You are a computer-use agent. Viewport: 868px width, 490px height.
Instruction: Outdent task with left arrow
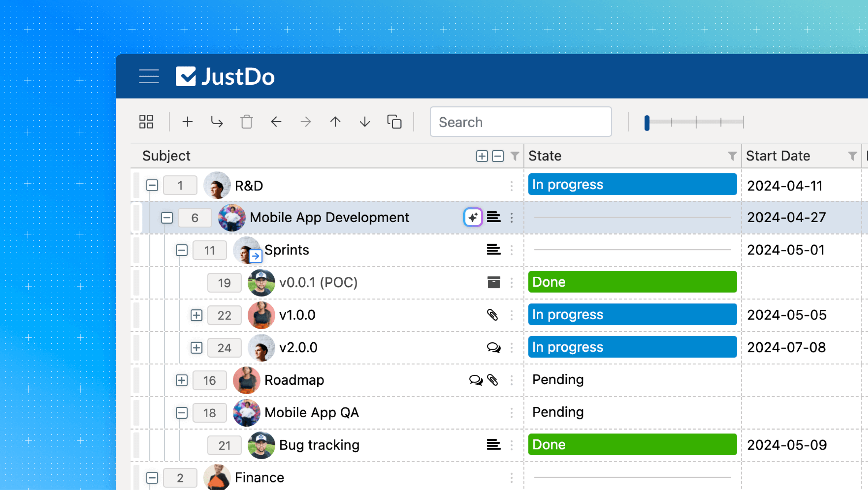pos(276,122)
